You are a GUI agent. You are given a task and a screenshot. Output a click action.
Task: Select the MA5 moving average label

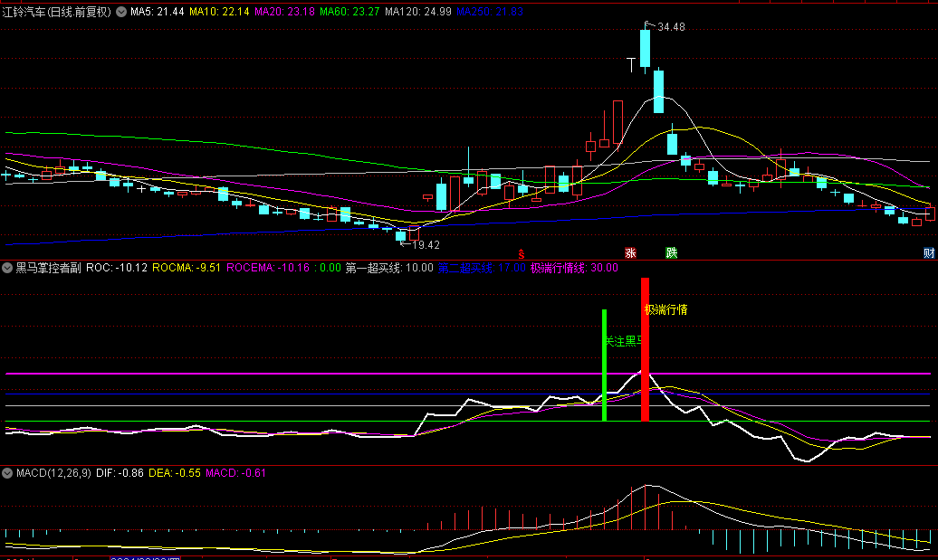[158, 13]
